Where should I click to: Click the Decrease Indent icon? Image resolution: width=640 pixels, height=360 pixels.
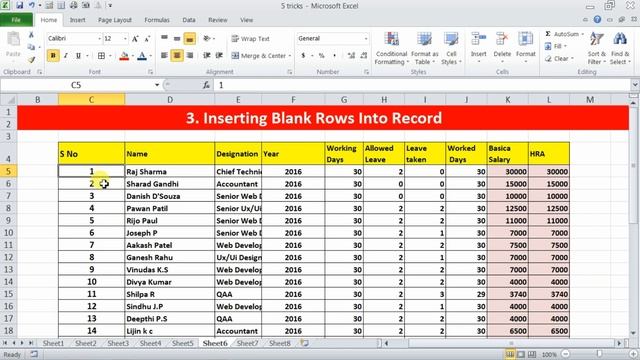point(207,55)
